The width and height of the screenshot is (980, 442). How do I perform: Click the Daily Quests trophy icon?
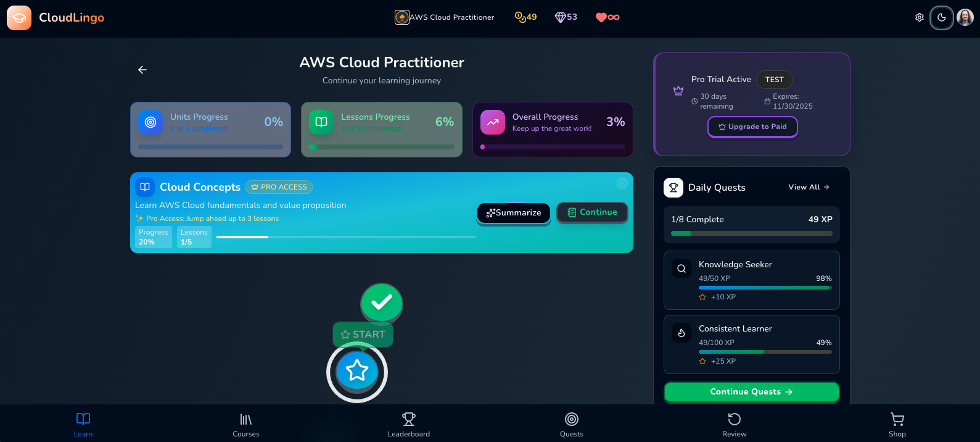(673, 188)
